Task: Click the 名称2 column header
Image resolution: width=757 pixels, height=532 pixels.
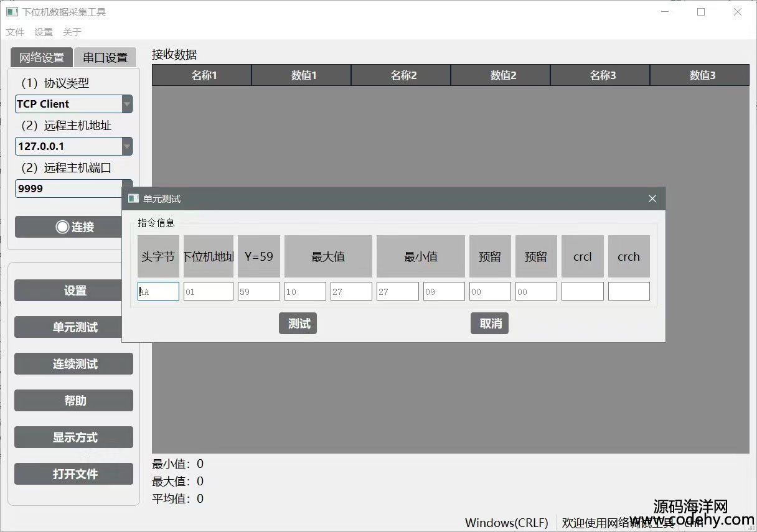Action: pos(401,75)
